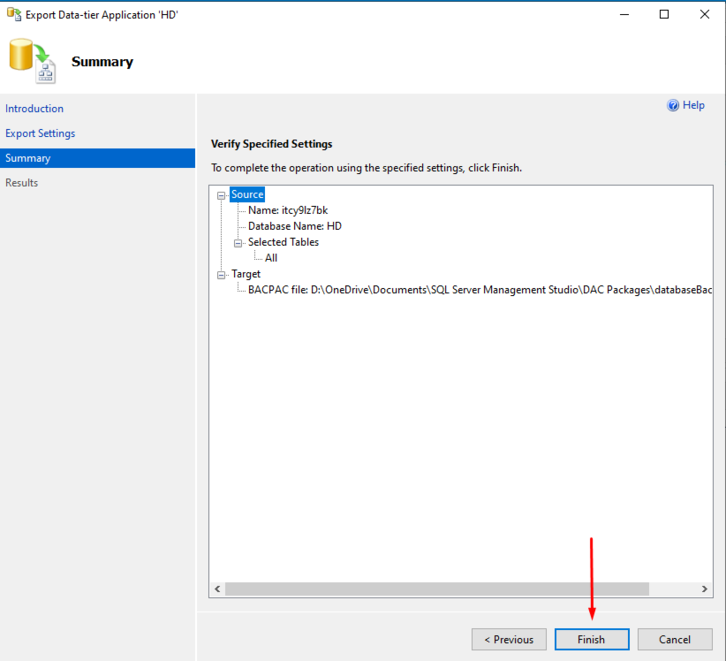
Task: Select the Selected Tables tree item
Action: click(283, 242)
